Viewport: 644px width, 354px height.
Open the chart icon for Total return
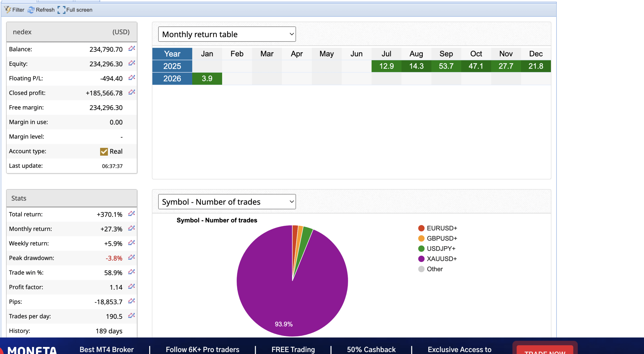(131, 214)
